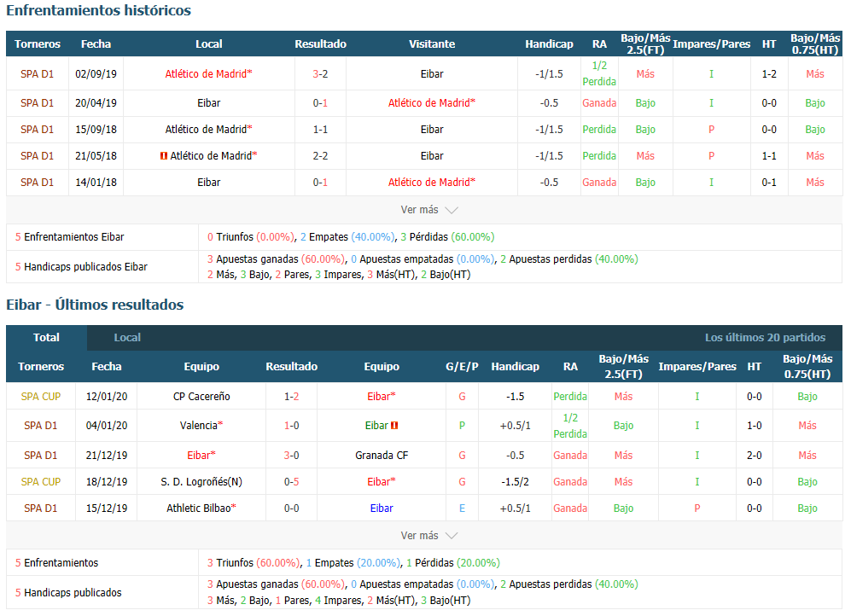The width and height of the screenshot is (851, 616).
Task: Open S. D. Logroñés(N) team link
Action: [201, 482]
